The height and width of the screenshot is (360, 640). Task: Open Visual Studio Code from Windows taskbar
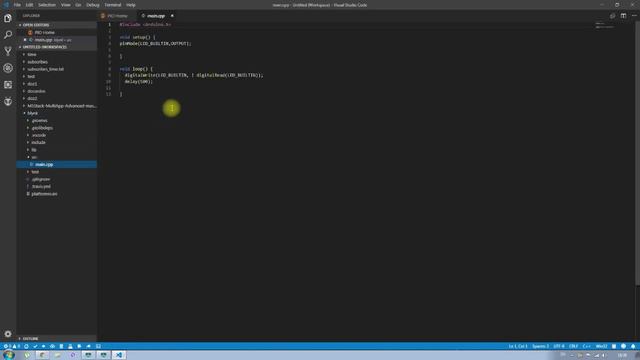coord(119,355)
